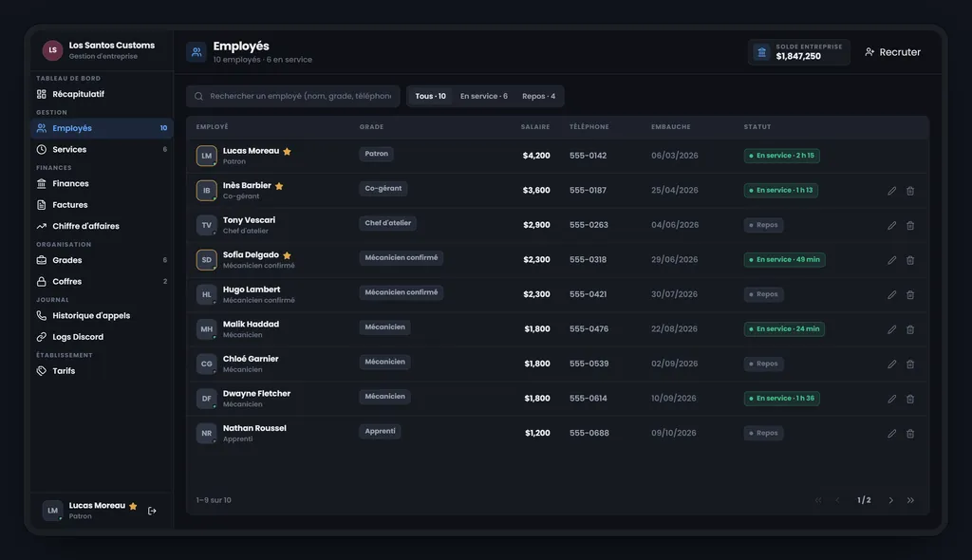Click the logout icon beside Lucas Moreau

(152, 511)
